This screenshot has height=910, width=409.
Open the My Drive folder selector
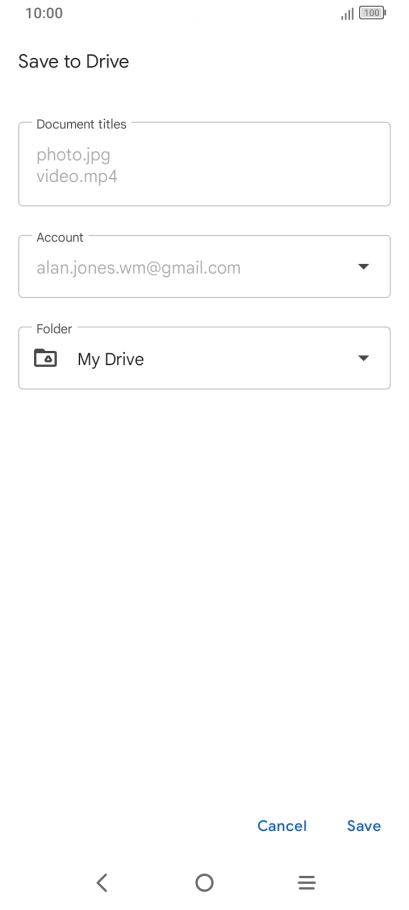pyautogui.click(x=204, y=358)
